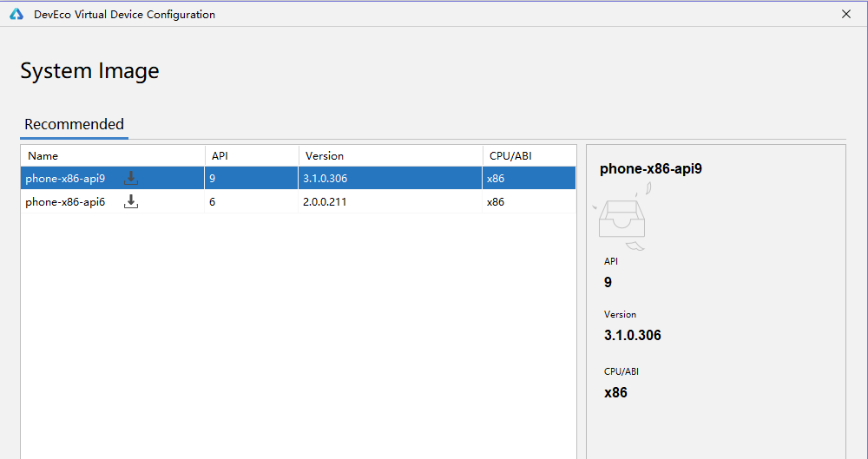
Task: Close the Virtual Device Configuration window
Action: tap(845, 15)
